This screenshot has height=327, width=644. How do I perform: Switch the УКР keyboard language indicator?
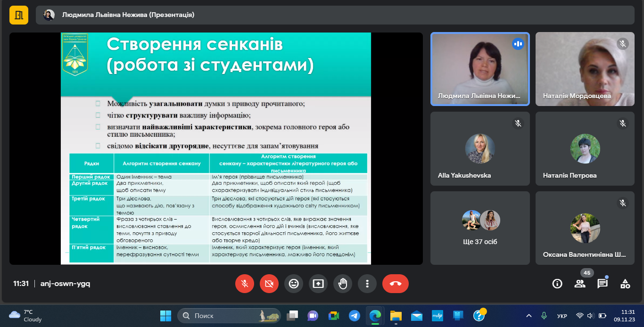(x=562, y=316)
